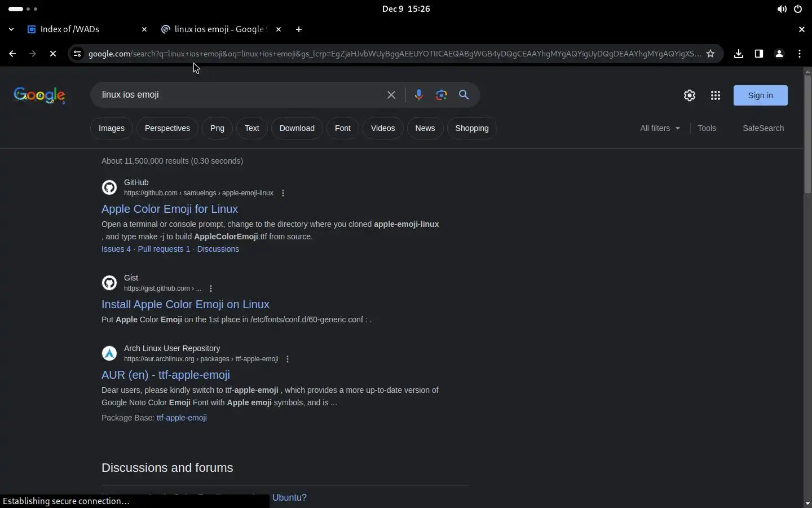
Task: Filter results by News
Action: [x=425, y=128]
